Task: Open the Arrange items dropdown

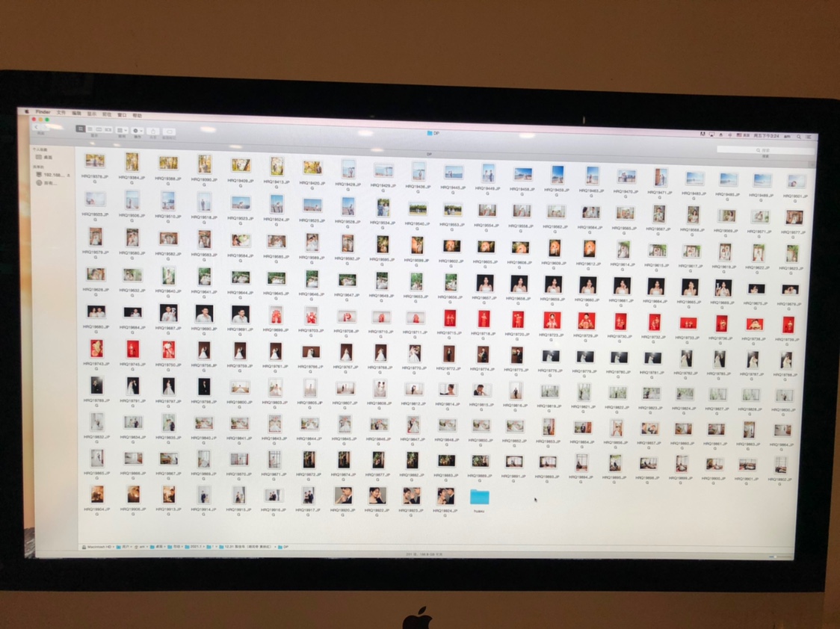Action: [x=122, y=130]
